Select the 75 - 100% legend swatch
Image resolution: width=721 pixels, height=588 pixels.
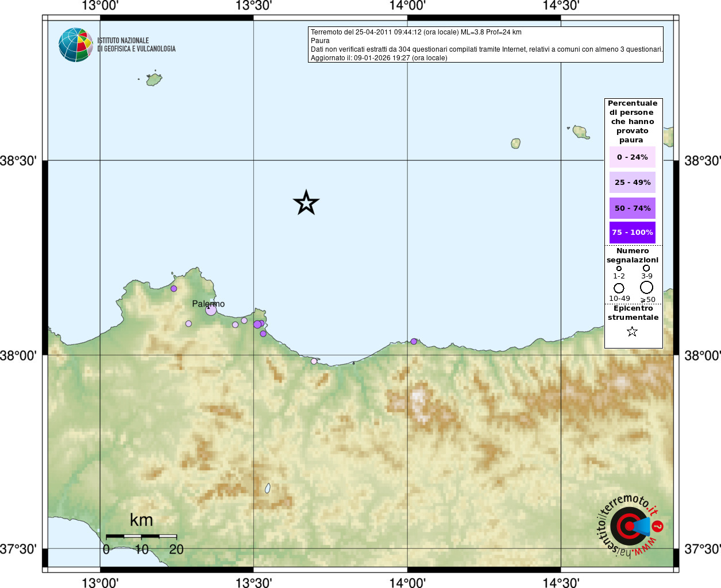[x=633, y=233]
